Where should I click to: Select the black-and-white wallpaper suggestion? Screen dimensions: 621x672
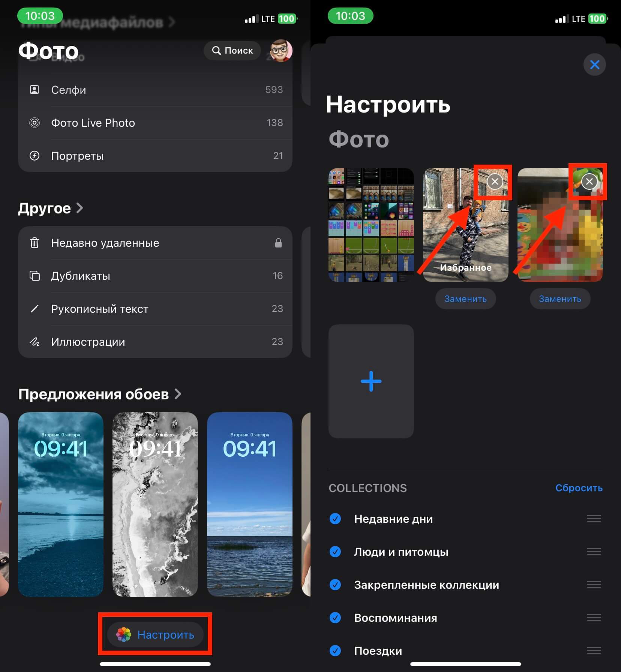point(155,504)
